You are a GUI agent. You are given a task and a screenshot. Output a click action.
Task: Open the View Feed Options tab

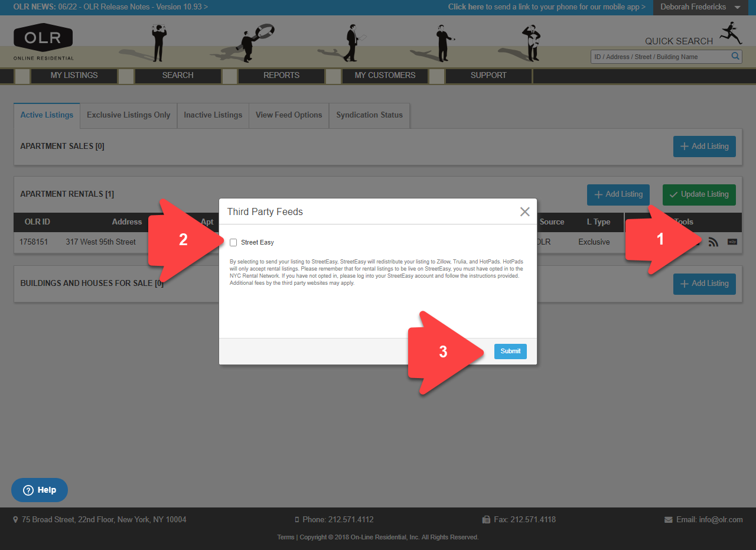[x=289, y=115]
